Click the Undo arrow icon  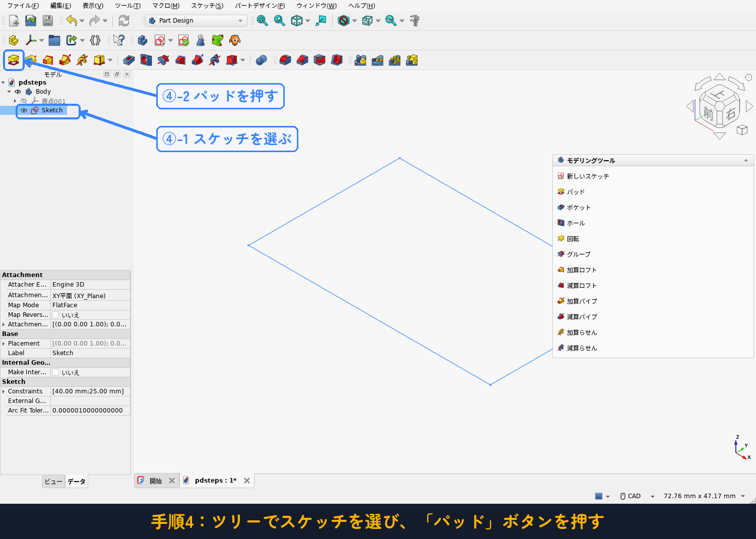pyautogui.click(x=72, y=21)
